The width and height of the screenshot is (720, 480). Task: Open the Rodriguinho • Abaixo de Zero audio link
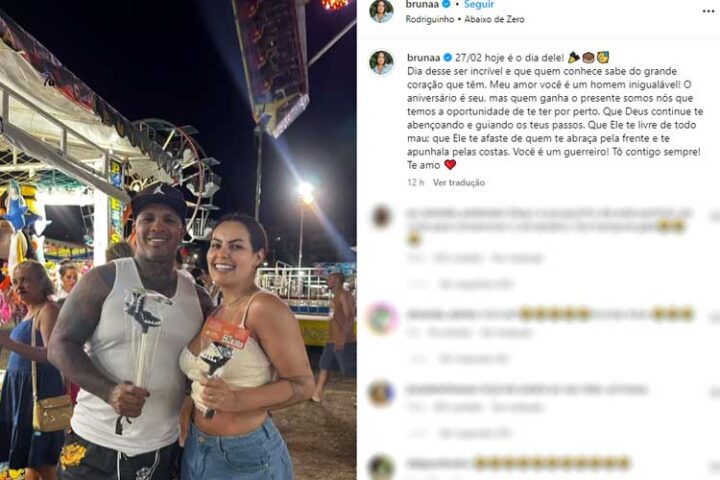[x=465, y=19]
